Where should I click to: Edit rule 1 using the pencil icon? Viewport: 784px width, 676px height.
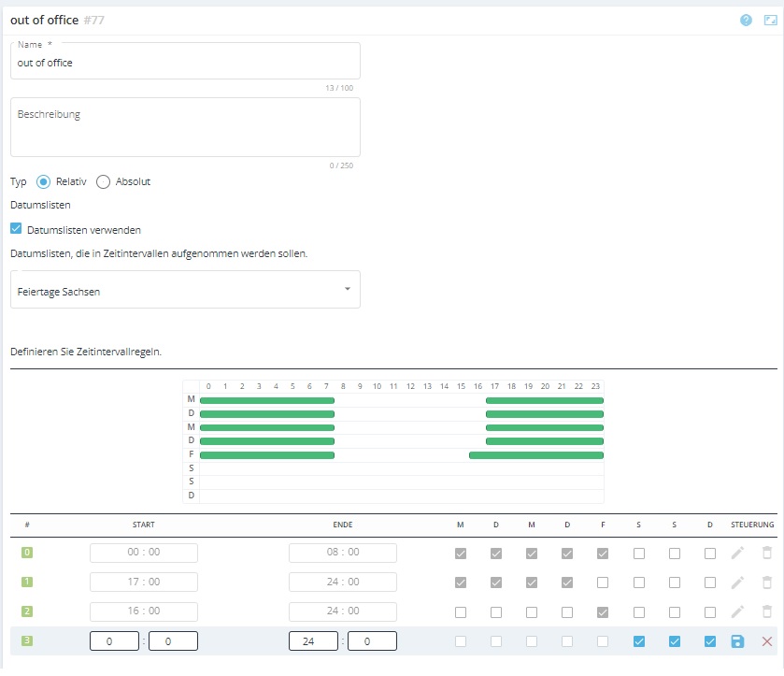pos(737,583)
